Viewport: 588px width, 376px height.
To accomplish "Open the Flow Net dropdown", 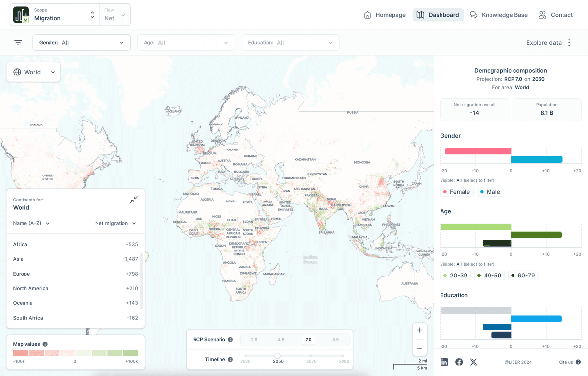I will (115, 15).
